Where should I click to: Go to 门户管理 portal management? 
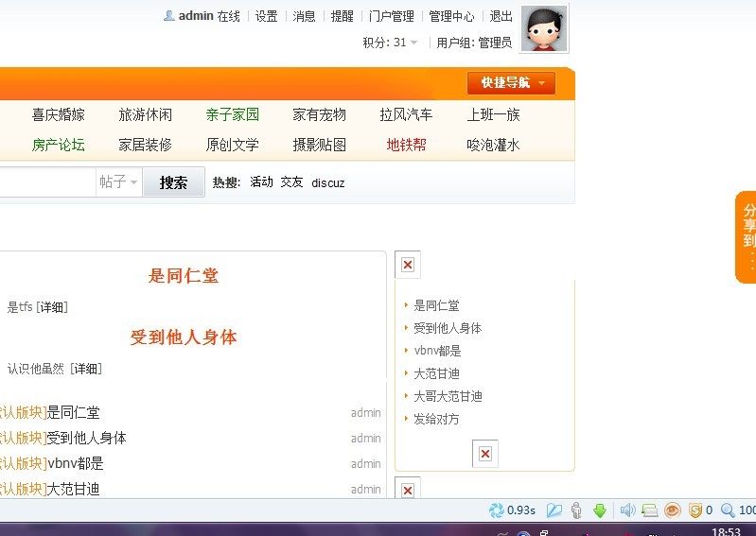coord(392,16)
